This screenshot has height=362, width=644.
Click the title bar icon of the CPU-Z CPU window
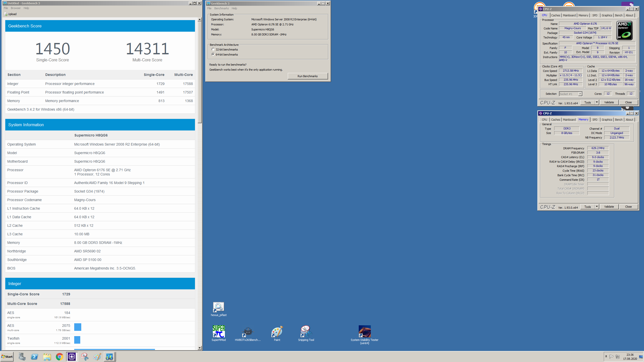541,9
